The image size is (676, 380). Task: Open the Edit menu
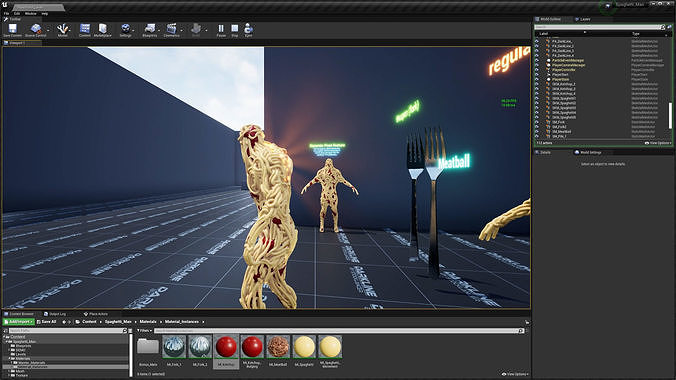(16, 13)
